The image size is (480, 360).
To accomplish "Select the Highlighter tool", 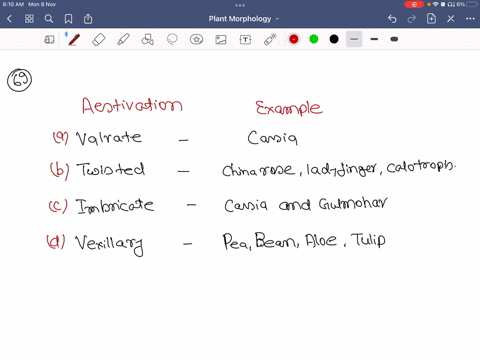I will point(123,40).
